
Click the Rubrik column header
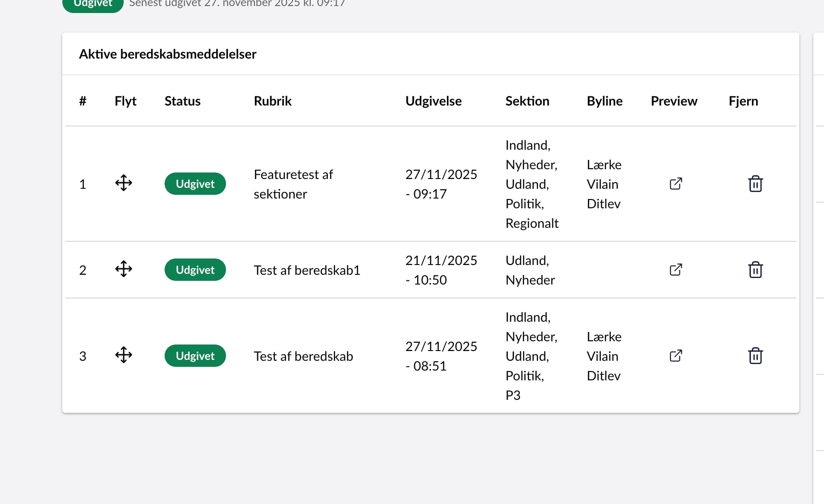tap(272, 101)
